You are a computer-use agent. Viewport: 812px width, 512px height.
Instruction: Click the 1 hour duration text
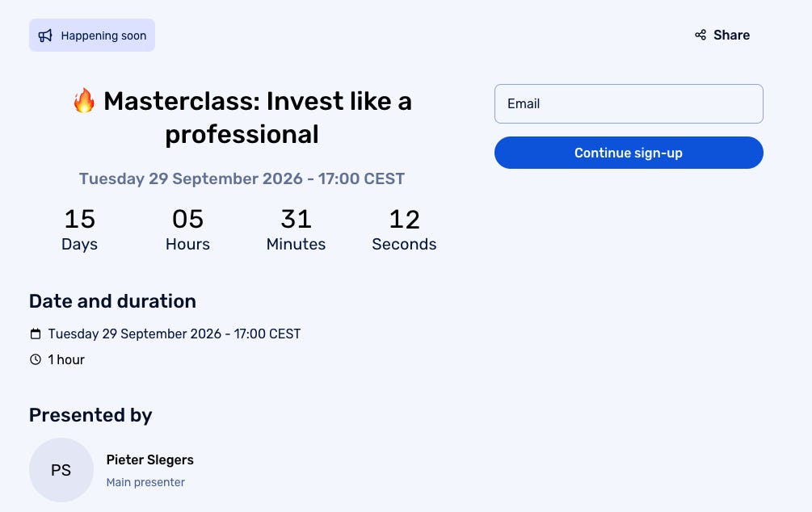(66, 359)
